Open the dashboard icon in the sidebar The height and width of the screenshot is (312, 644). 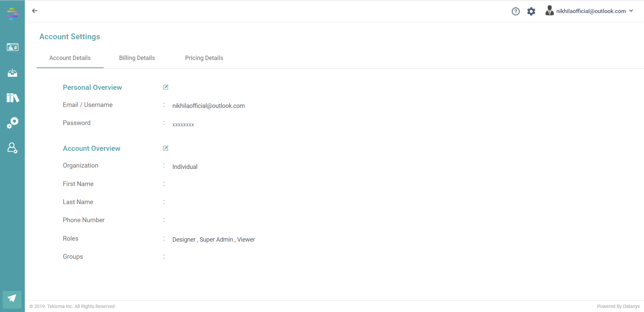click(12, 47)
